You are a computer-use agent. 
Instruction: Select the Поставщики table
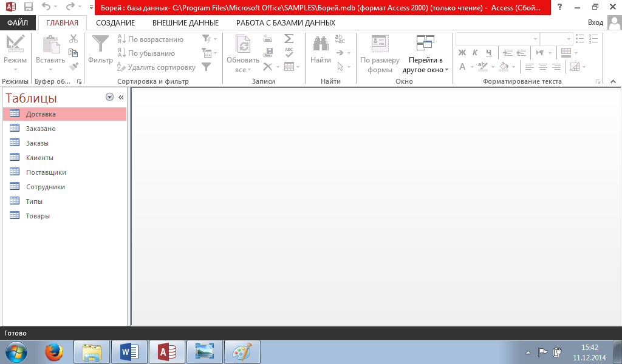point(64,172)
